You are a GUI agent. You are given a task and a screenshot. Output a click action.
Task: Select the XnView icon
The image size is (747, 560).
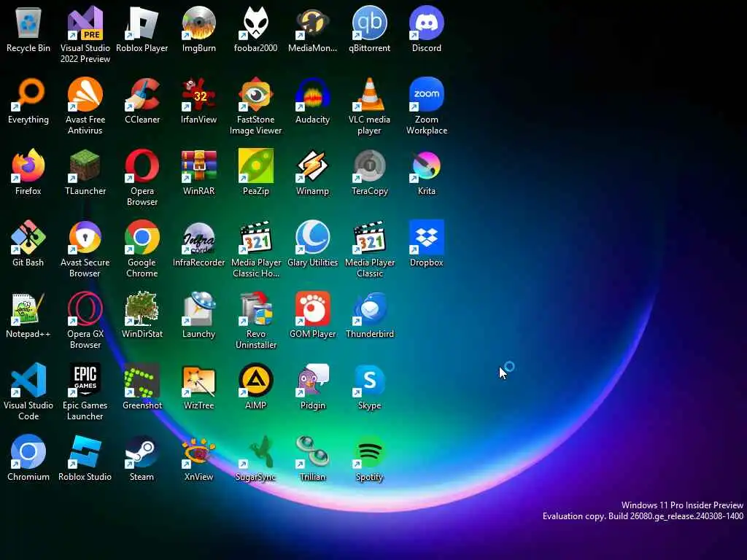[x=198, y=451]
